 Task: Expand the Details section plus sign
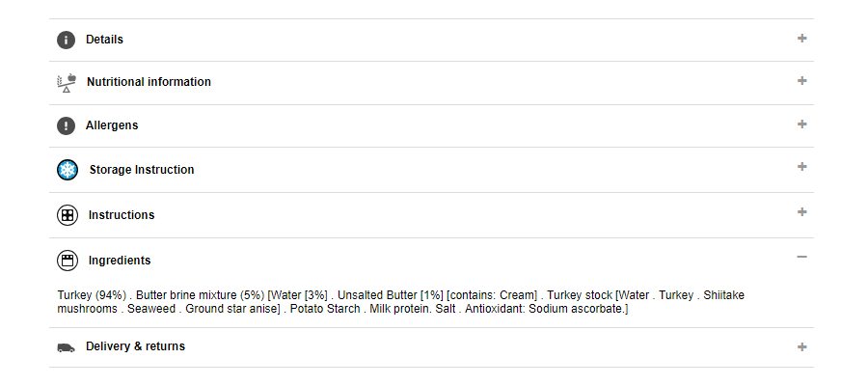801,39
